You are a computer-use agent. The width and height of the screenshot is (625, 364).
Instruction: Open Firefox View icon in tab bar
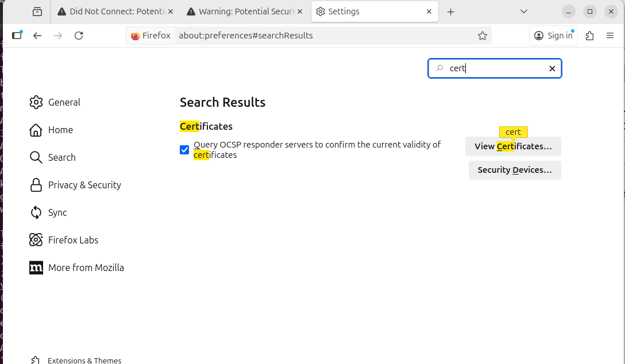[37, 11]
